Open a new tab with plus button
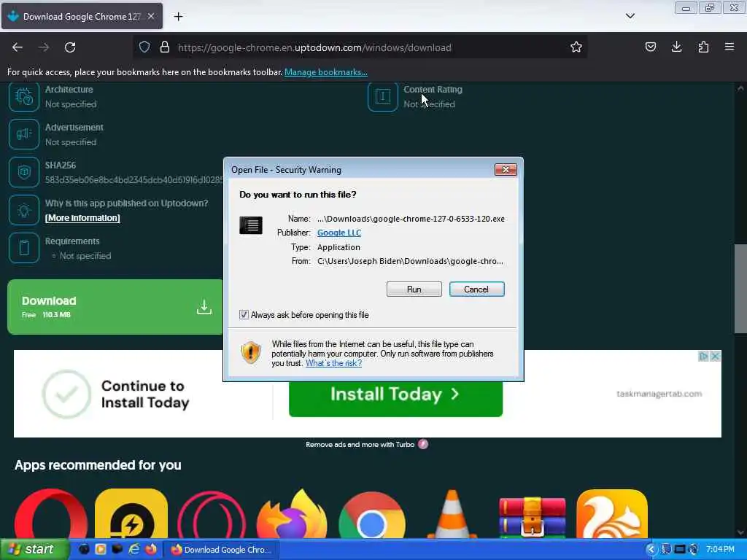Image resolution: width=747 pixels, height=560 pixels. [x=178, y=17]
